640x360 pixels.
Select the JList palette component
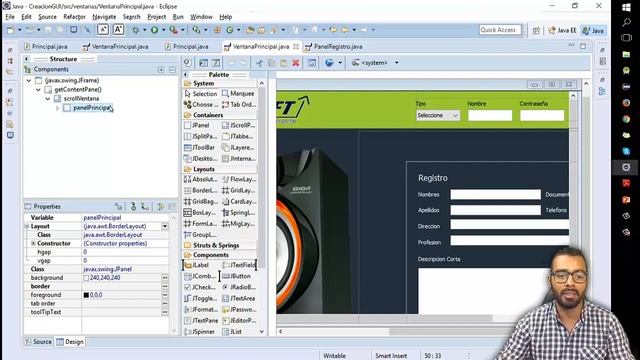pos(232,332)
